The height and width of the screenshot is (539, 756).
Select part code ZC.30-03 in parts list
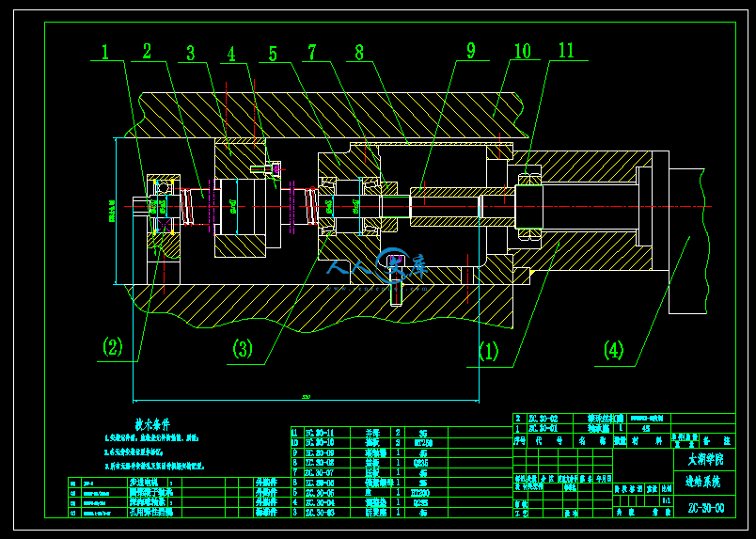(318, 513)
